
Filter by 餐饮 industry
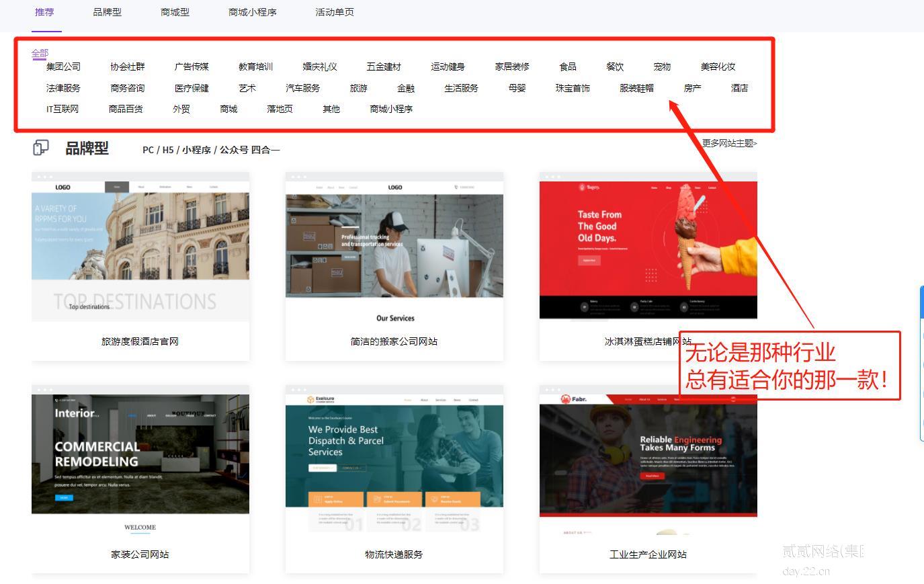[614, 67]
